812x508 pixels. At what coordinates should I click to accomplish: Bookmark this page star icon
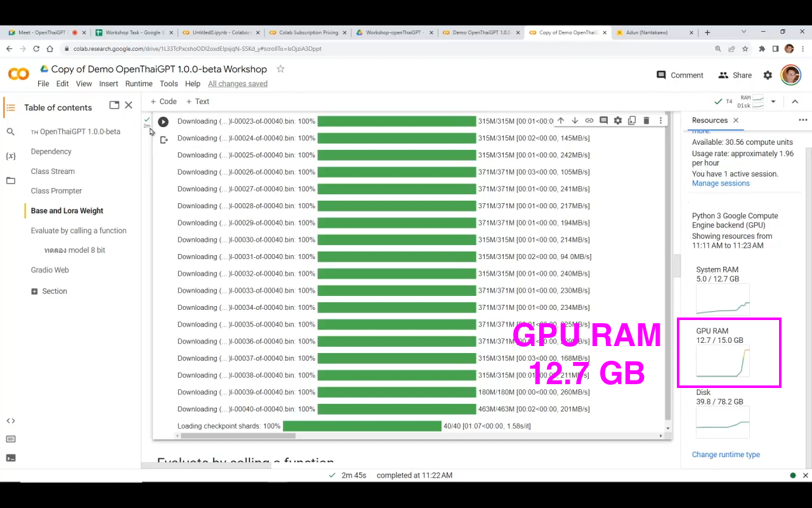[745, 48]
